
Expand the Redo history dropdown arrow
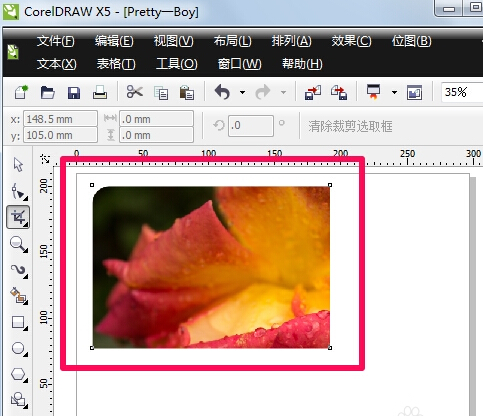283,92
